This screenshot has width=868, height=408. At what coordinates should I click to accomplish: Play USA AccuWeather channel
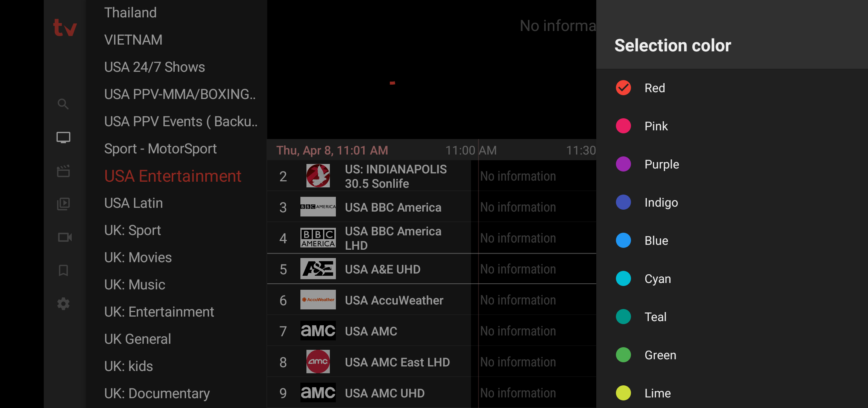click(x=369, y=300)
